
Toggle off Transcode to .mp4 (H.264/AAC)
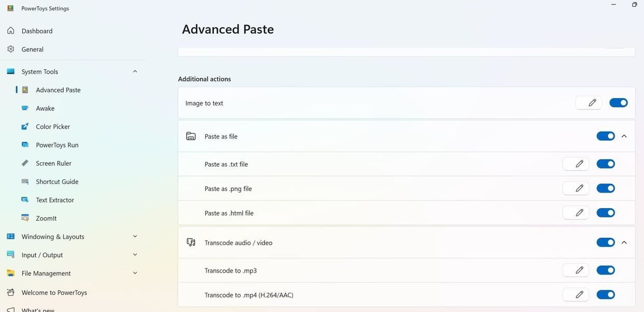[x=605, y=295]
